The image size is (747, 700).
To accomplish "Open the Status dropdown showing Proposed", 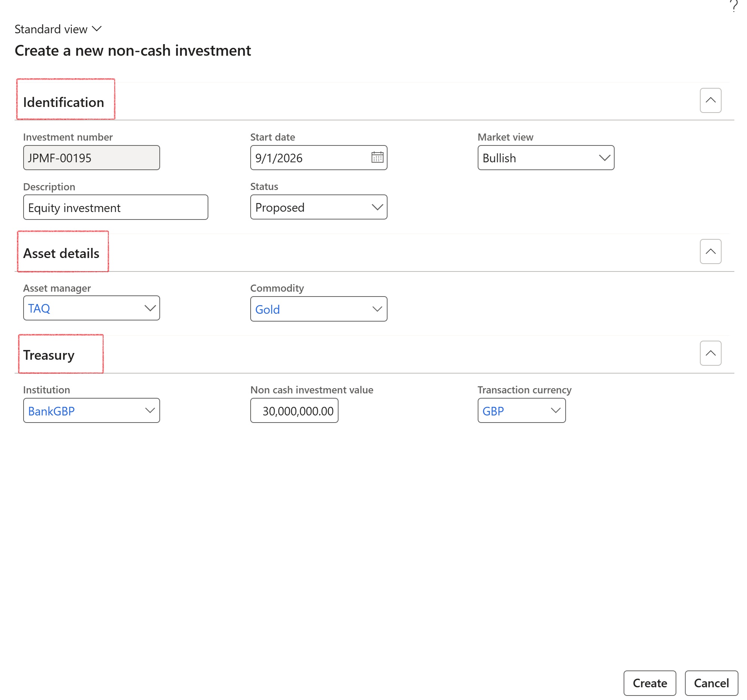I will click(319, 207).
